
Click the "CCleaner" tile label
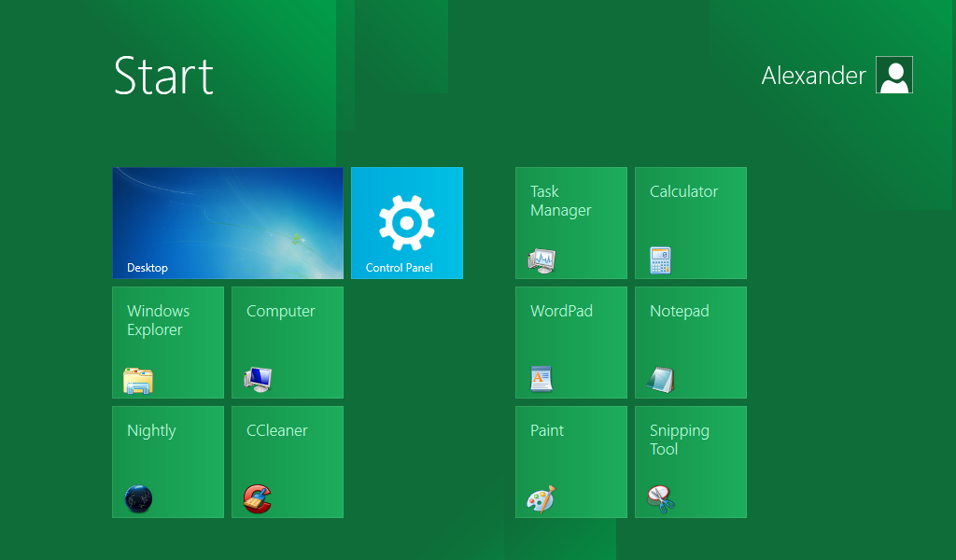tap(277, 430)
